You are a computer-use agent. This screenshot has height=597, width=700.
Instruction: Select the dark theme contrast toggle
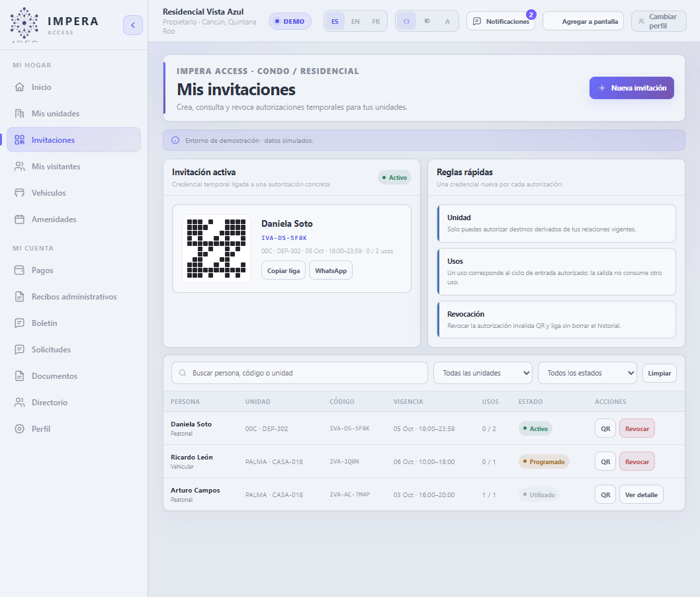click(x=427, y=21)
